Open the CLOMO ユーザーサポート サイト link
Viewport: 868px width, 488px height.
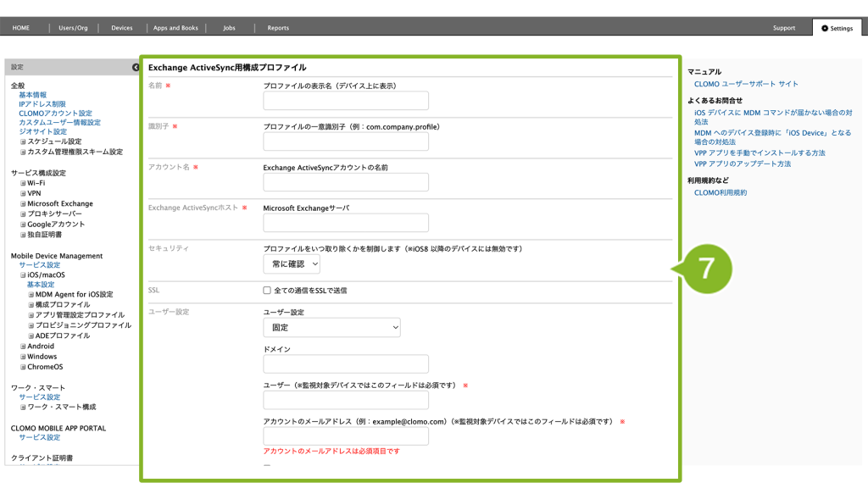(x=746, y=84)
